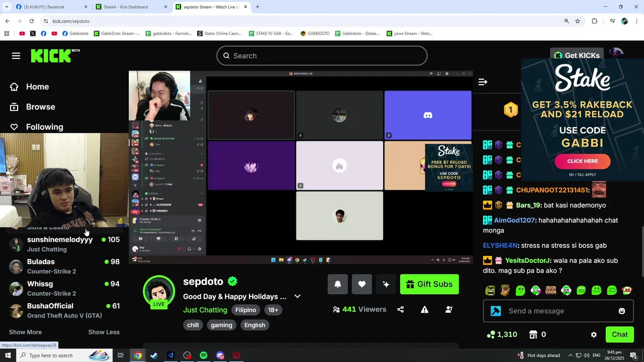
Task: Toggle the notification bell for sepdoto
Action: (x=338, y=284)
